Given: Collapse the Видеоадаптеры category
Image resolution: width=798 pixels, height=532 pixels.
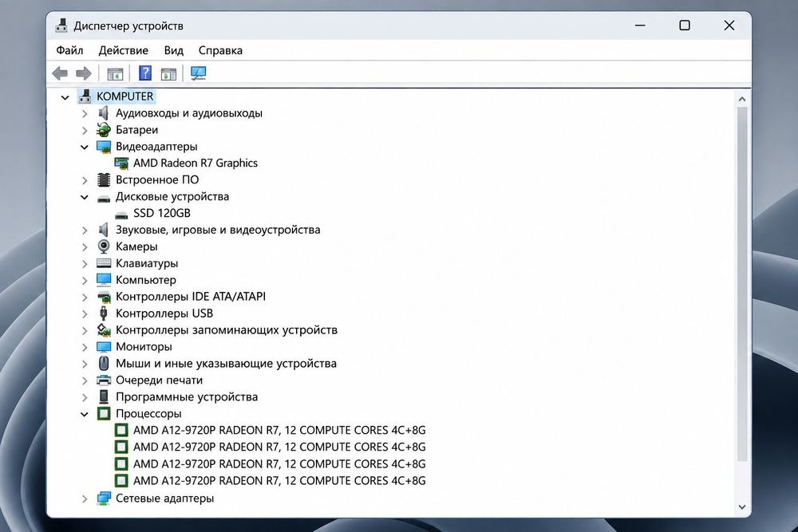Looking at the screenshot, I should pyautogui.click(x=85, y=147).
